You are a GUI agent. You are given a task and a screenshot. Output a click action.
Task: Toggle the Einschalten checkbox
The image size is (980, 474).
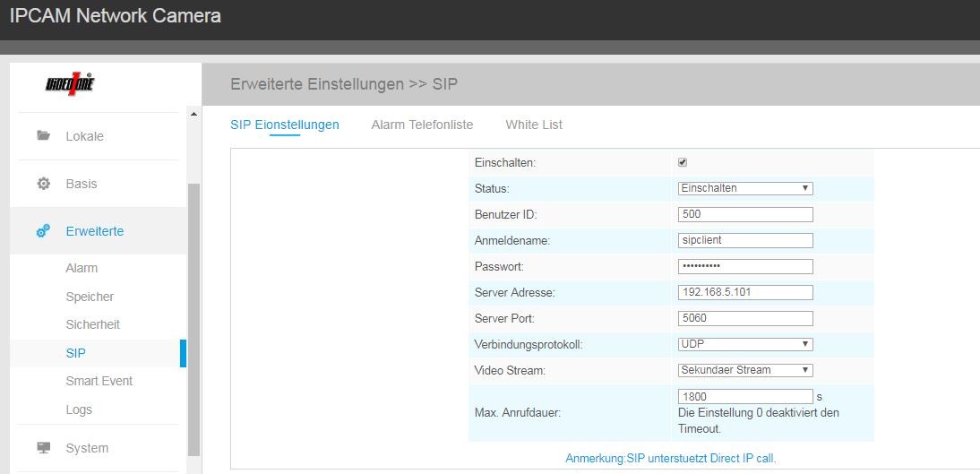pyautogui.click(x=683, y=163)
